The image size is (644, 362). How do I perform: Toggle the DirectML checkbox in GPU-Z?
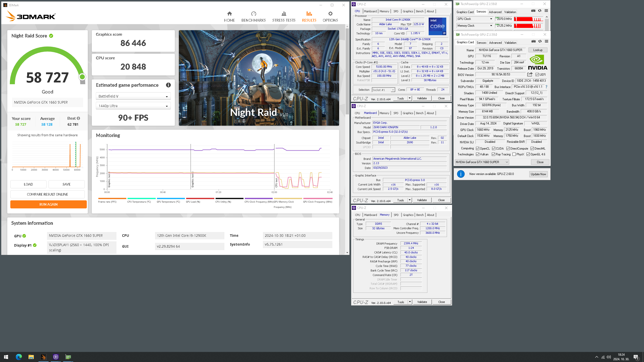532,149
